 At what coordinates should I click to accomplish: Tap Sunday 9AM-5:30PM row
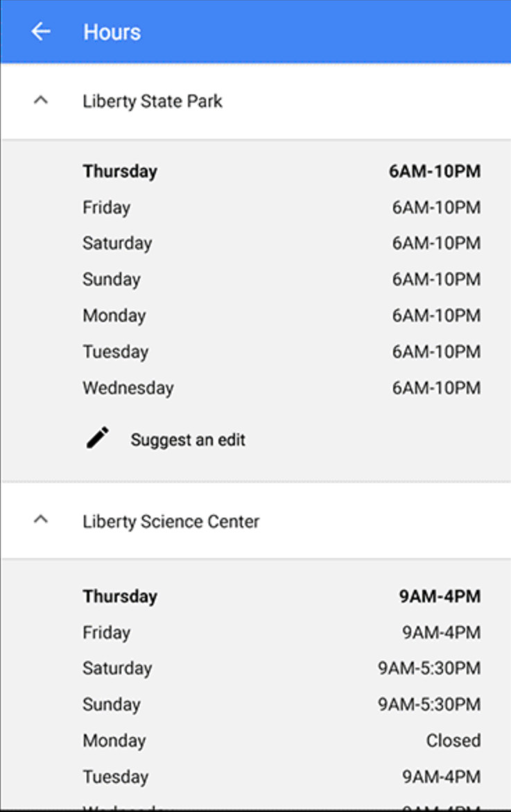coord(281,705)
